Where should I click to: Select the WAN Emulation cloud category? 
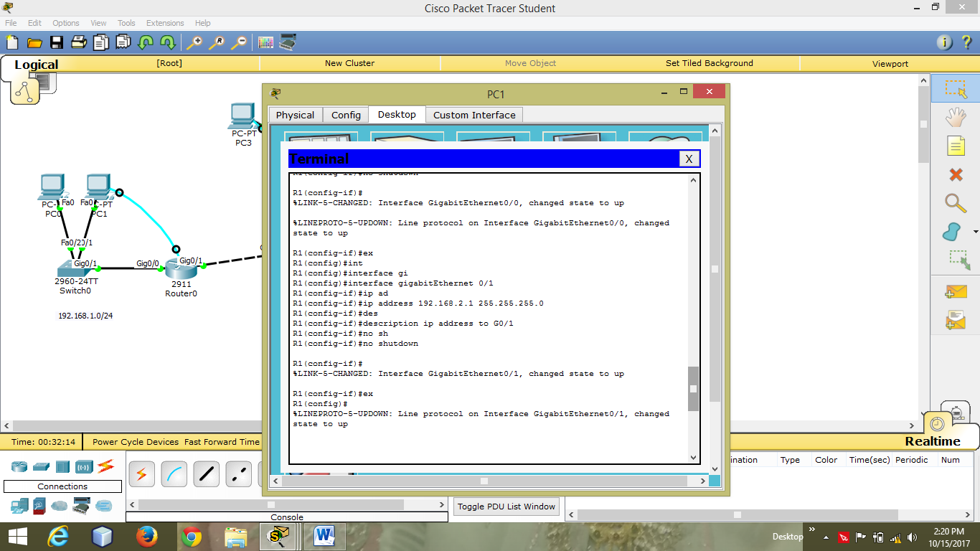pos(60,506)
